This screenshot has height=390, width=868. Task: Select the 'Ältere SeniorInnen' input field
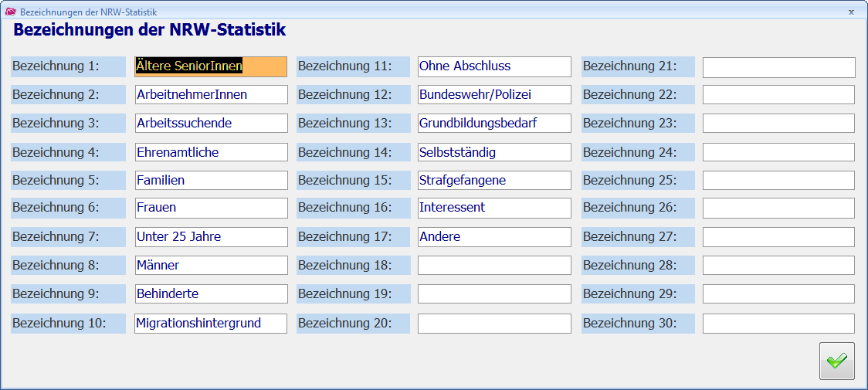click(x=211, y=66)
